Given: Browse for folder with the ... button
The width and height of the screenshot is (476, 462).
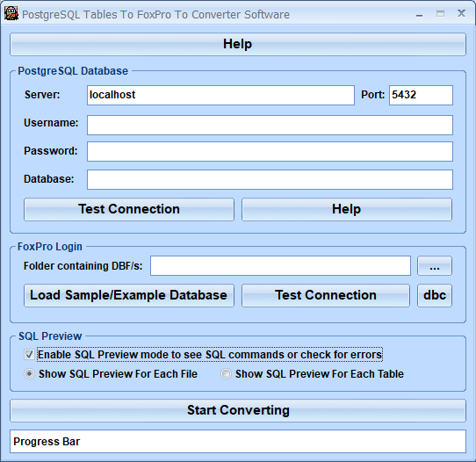Looking at the screenshot, I should pyautogui.click(x=435, y=266).
